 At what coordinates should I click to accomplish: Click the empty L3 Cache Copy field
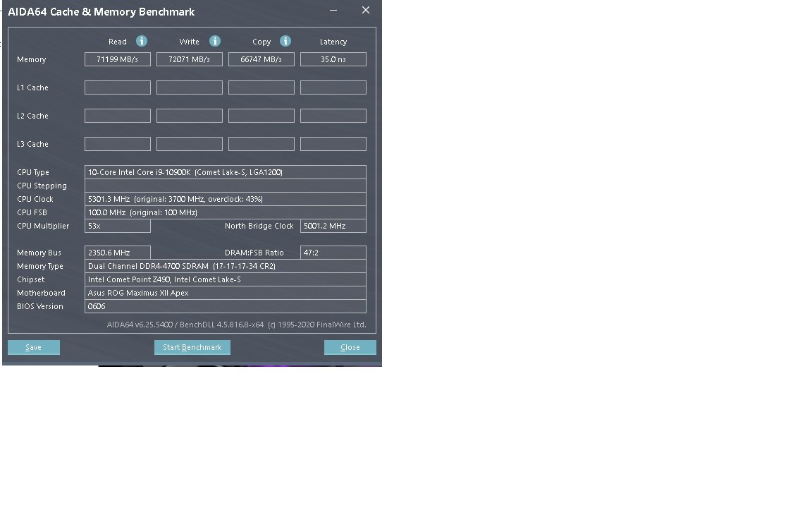click(x=262, y=144)
